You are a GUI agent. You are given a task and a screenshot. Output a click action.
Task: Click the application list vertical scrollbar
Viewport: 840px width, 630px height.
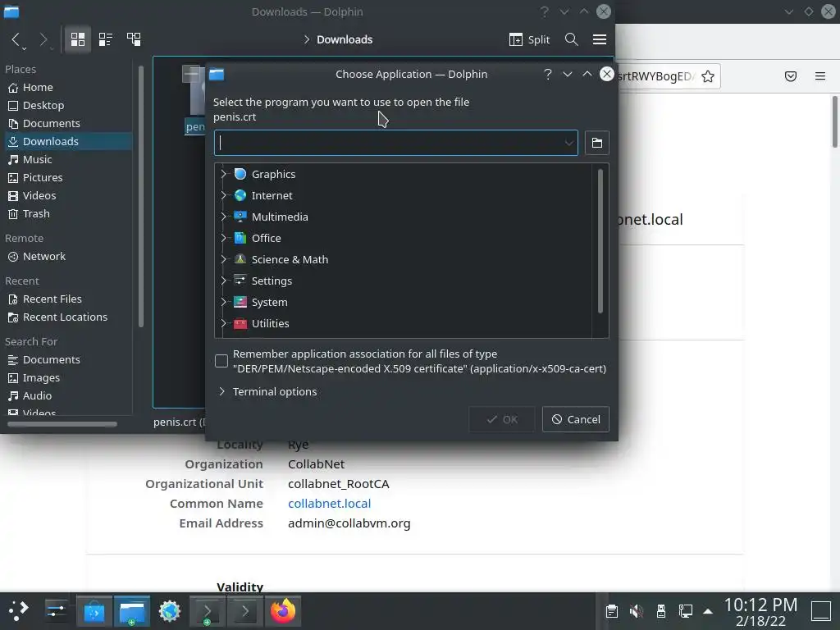pyautogui.click(x=600, y=241)
